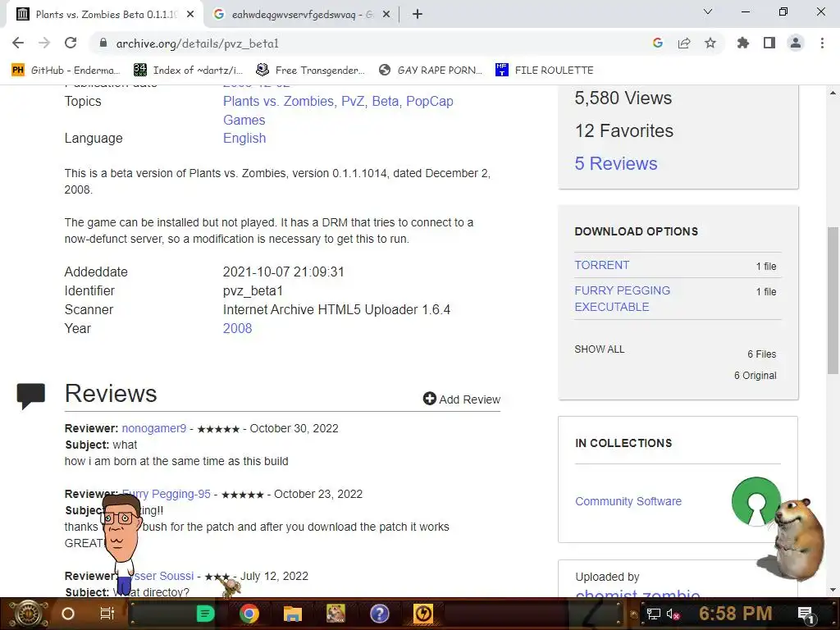Viewport: 840px width, 630px height.
Task: Close the Plants vs. Zombies Beta tab
Action: click(190, 15)
